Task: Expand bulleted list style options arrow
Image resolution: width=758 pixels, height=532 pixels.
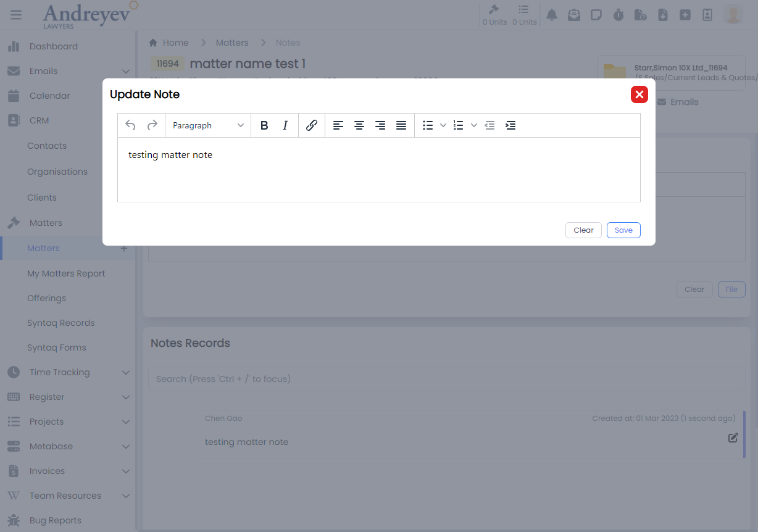Action: [x=443, y=125]
